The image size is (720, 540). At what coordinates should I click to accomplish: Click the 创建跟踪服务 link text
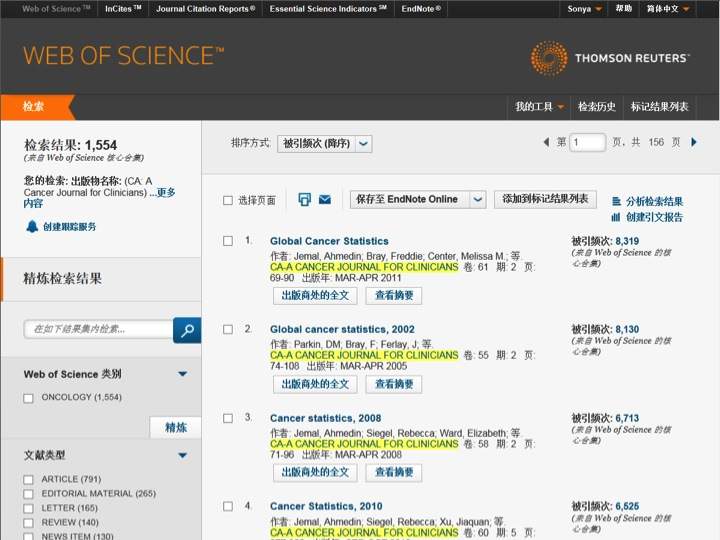69,227
